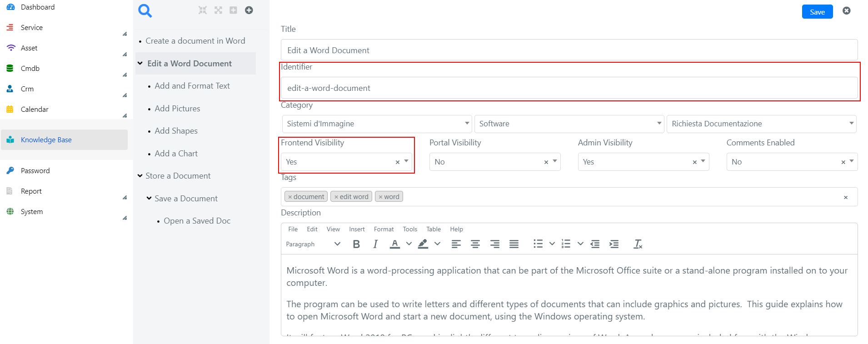
Task: Center-align the description text
Action: pos(475,244)
